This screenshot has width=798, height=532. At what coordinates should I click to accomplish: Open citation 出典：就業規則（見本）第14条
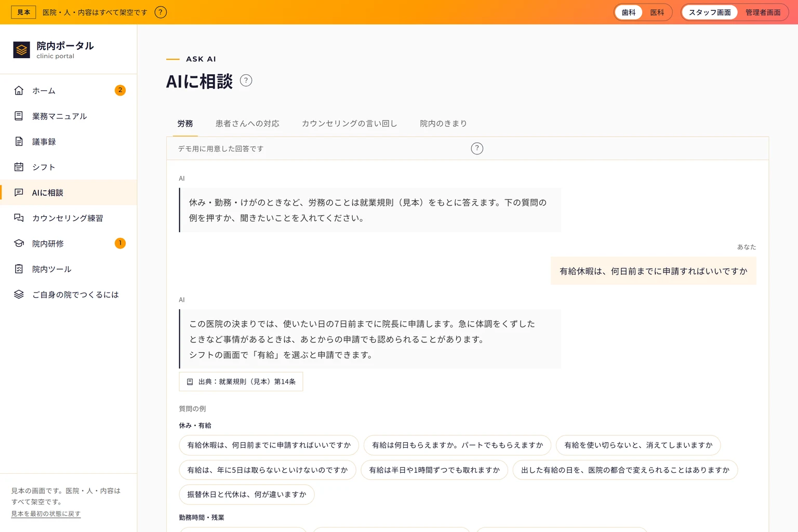[x=241, y=382]
